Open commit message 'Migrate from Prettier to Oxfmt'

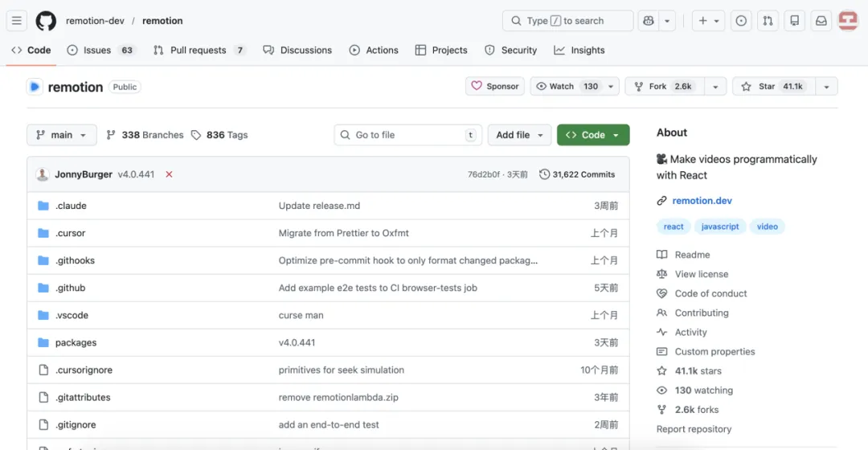344,233
